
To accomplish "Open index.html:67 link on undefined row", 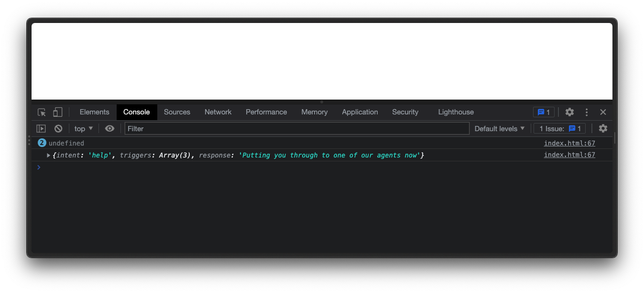I will 569,143.
